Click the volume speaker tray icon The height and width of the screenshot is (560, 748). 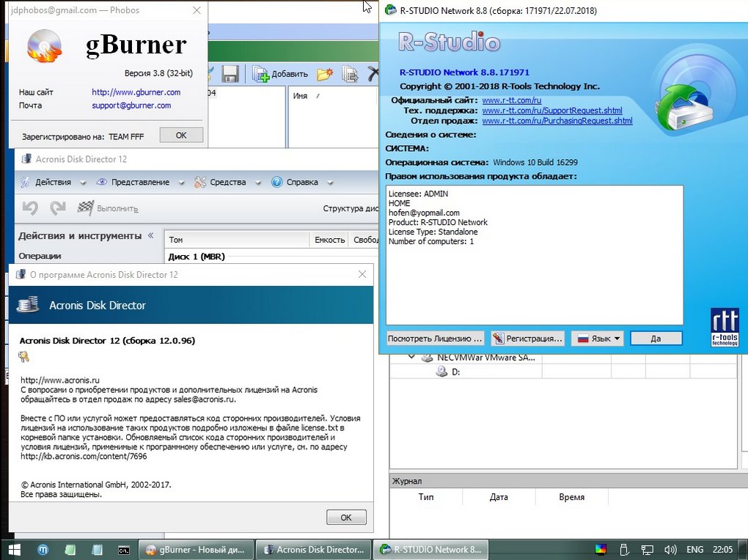coord(670,550)
